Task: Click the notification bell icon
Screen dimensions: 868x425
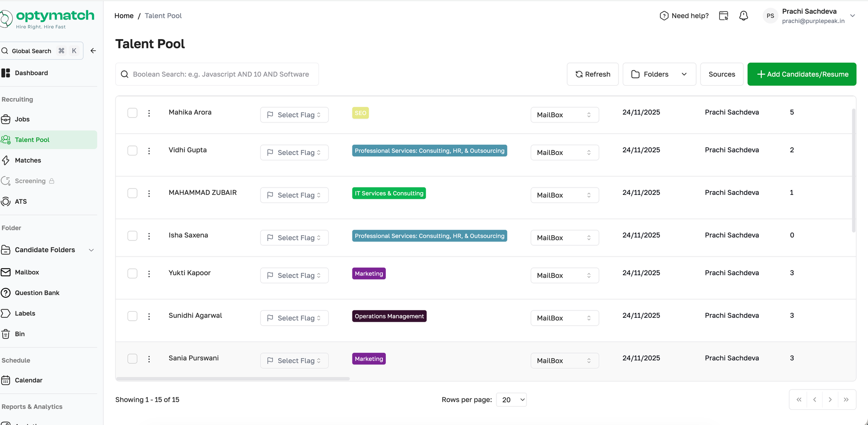Action: click(x=743, y=16)
